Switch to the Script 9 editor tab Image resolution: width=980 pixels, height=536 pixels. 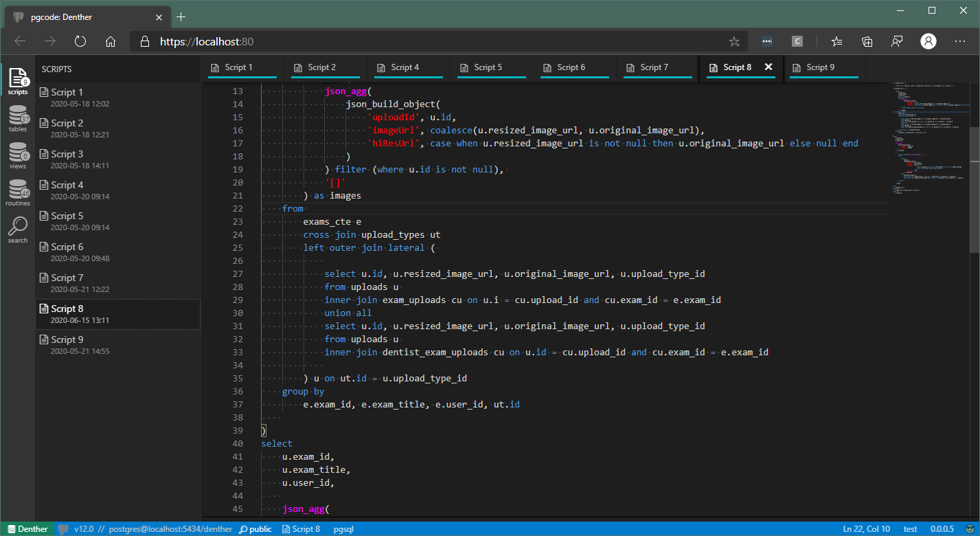pyautogui.click(x=823, y=68)
